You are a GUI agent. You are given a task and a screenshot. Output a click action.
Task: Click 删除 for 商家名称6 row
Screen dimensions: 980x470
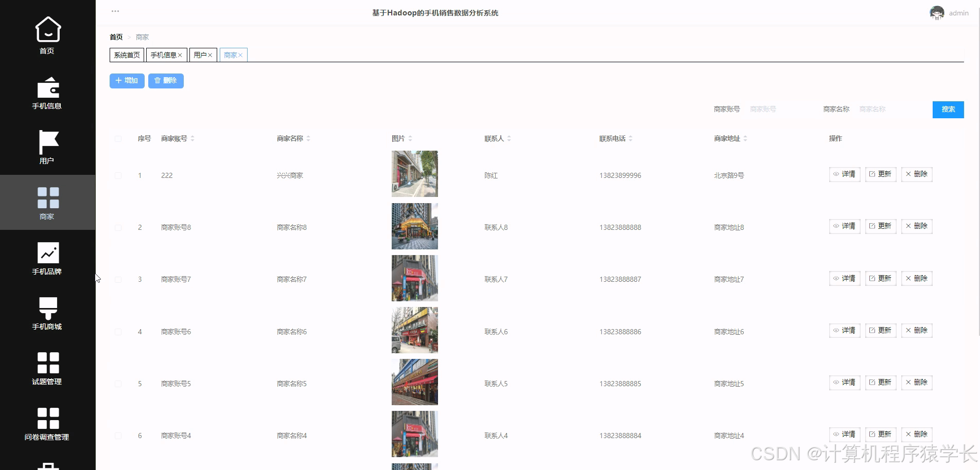tap(917, 331)
